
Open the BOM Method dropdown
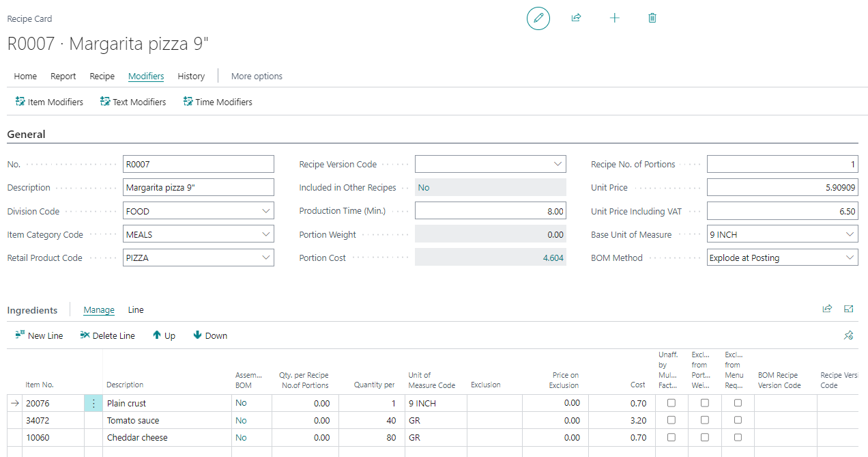pyautogui.click(x=850, y=258)
